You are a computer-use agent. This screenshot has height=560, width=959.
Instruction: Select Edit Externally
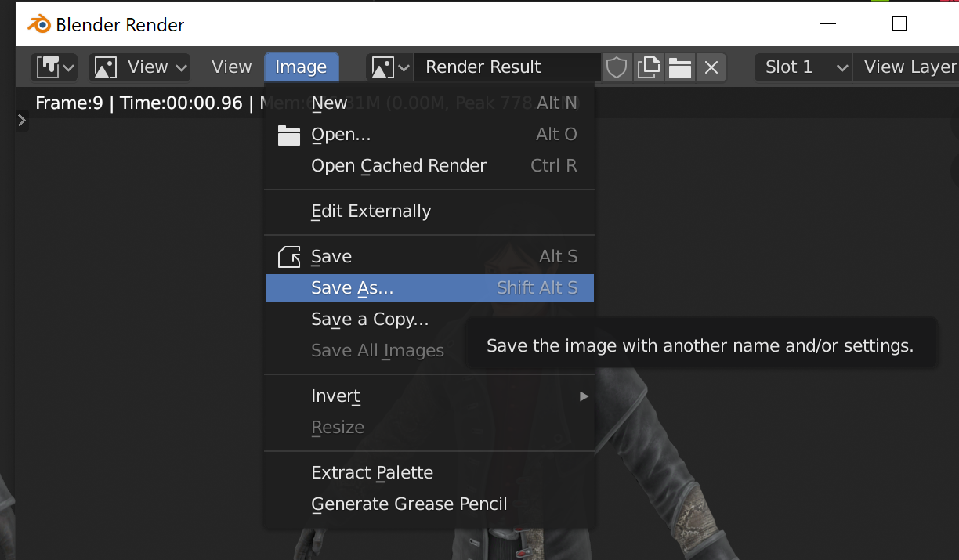(x=429, y=211)
